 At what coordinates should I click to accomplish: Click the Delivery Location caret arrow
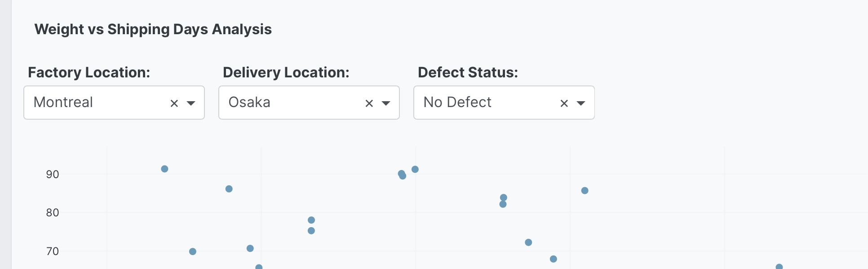pyautogui.click(x=387, y=103)
